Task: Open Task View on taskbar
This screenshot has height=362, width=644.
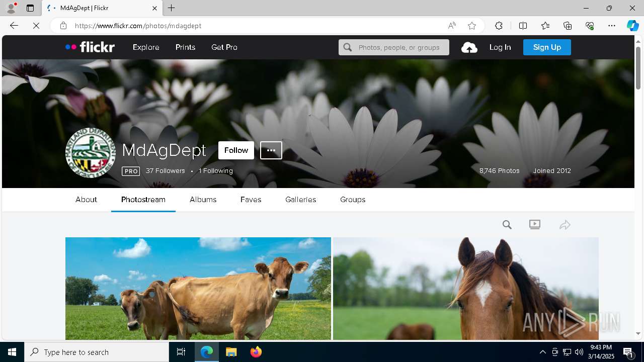Action: coord(181,352)
